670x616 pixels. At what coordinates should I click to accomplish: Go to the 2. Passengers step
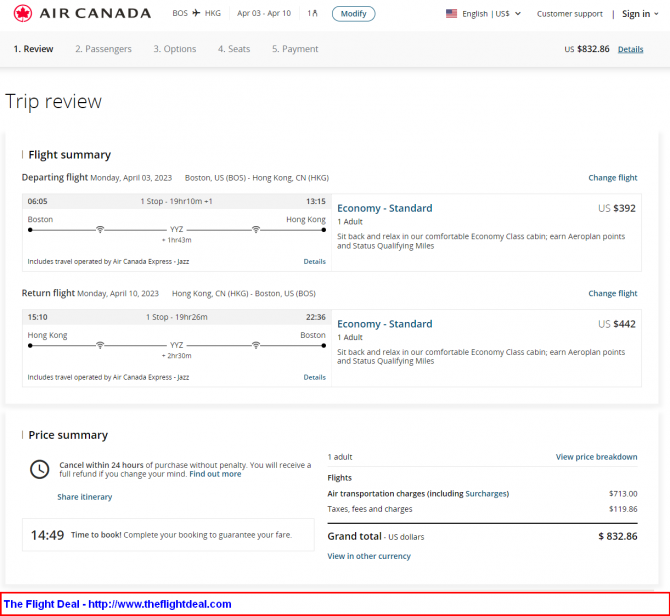coord(103,49)
